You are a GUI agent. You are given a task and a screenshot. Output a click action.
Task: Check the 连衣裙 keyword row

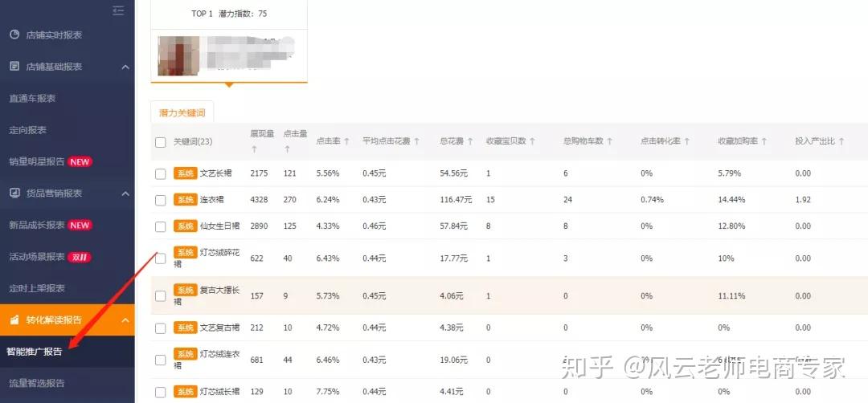161,200
